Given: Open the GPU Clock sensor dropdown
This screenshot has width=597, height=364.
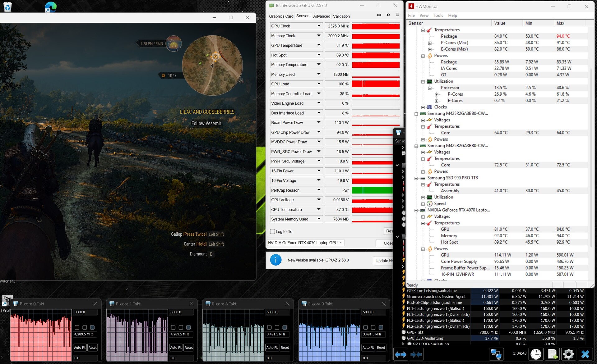Looking at the screenshot, I should (x=319, y=26).
